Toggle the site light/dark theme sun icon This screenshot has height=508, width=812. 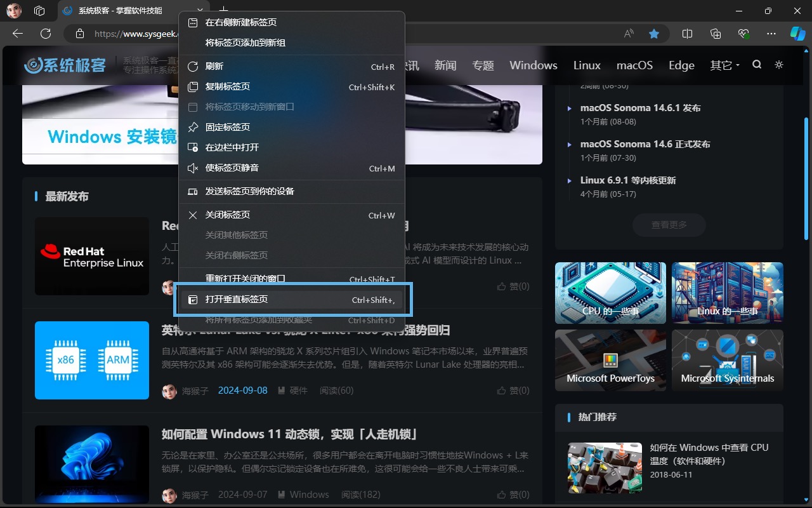tap(779, 65)
